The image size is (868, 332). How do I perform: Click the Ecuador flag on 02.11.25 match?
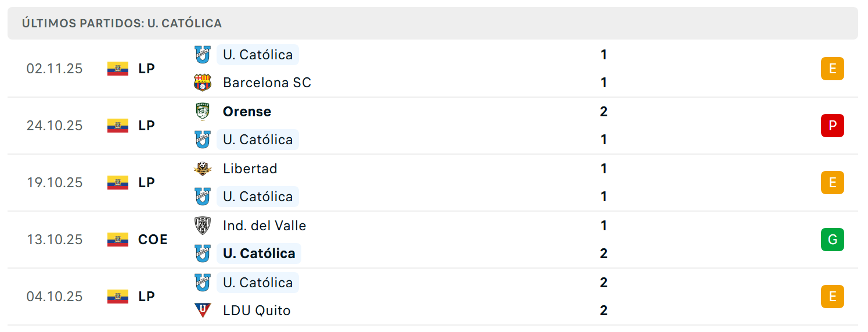(118, 69)
